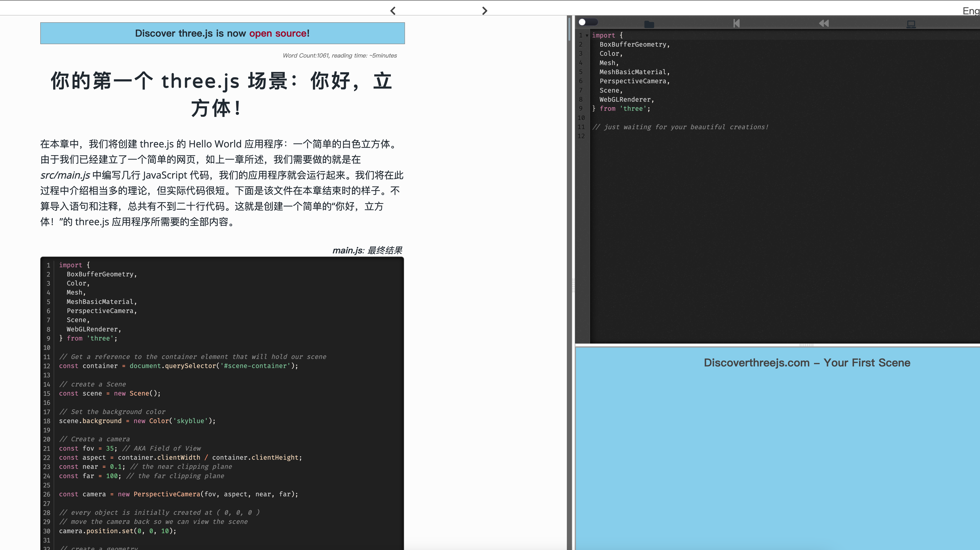Click 'const near = 0.1' line
Screen dimensions: 980x550
(145, 467)
